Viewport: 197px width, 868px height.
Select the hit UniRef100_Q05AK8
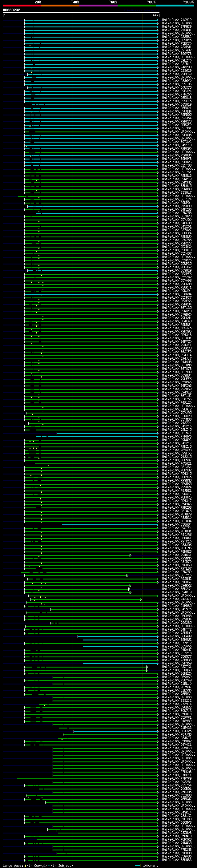177,748
